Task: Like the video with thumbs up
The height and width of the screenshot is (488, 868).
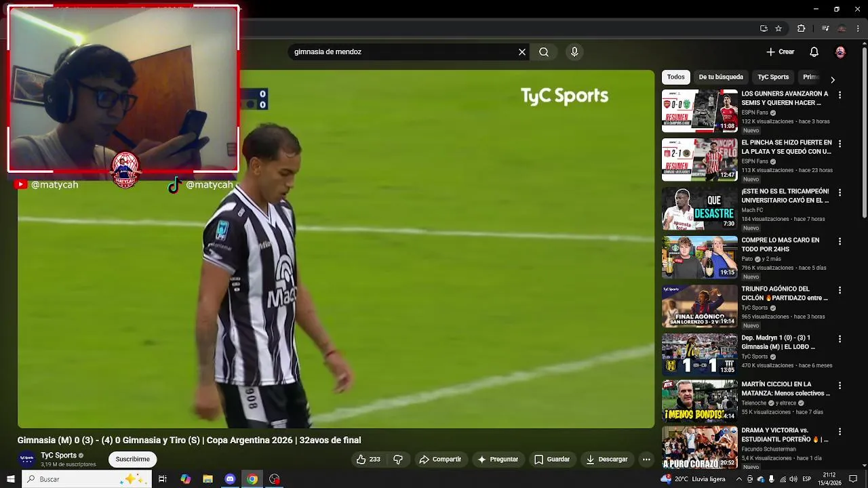Action: coord(368,460)
